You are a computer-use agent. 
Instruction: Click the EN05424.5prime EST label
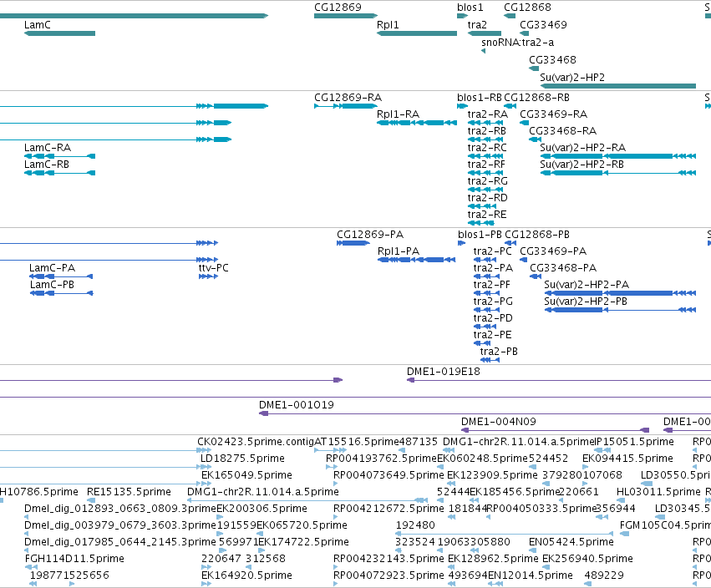click(x=571, y=542)
